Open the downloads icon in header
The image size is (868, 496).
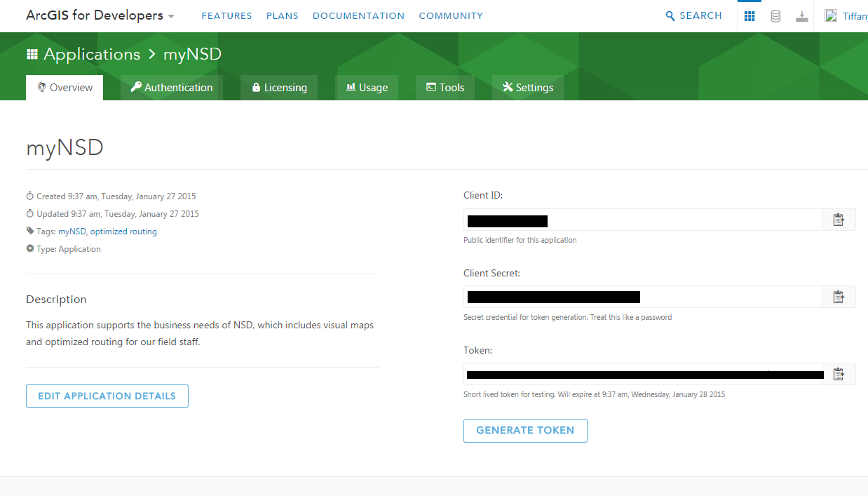(802, 16)
